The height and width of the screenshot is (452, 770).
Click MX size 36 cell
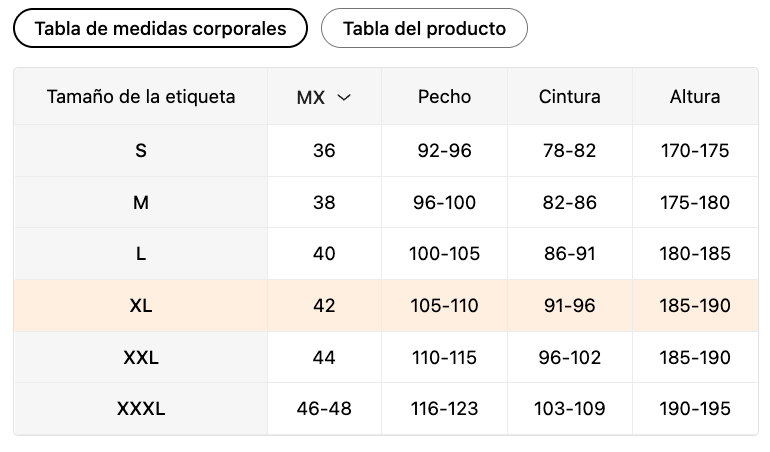click(x=324, y=151)
